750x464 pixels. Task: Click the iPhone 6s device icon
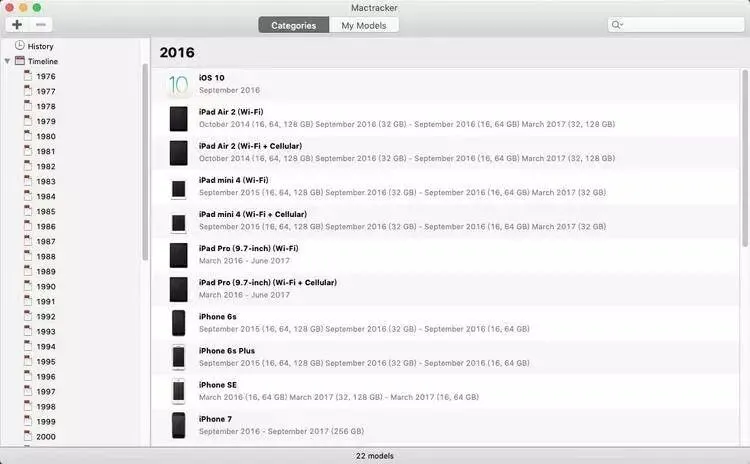coord(178,323)
